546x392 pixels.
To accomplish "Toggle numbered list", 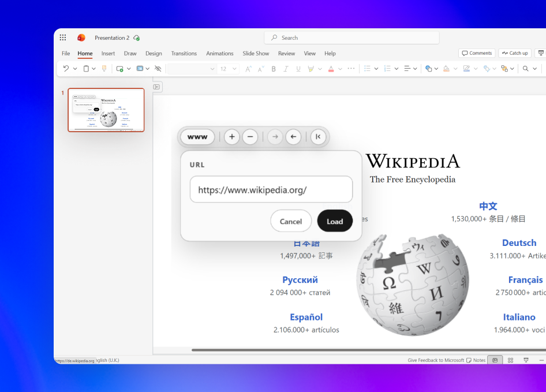I will [387, 69].
